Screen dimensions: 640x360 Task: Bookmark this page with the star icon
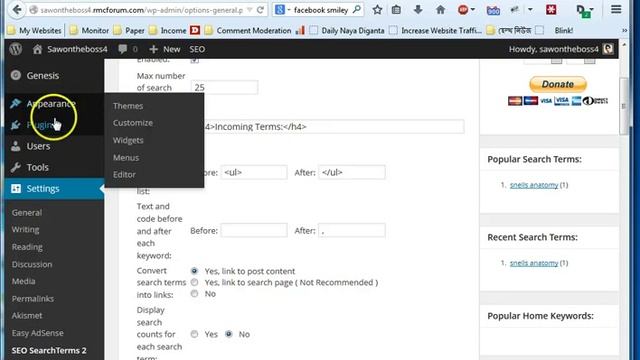377,9
